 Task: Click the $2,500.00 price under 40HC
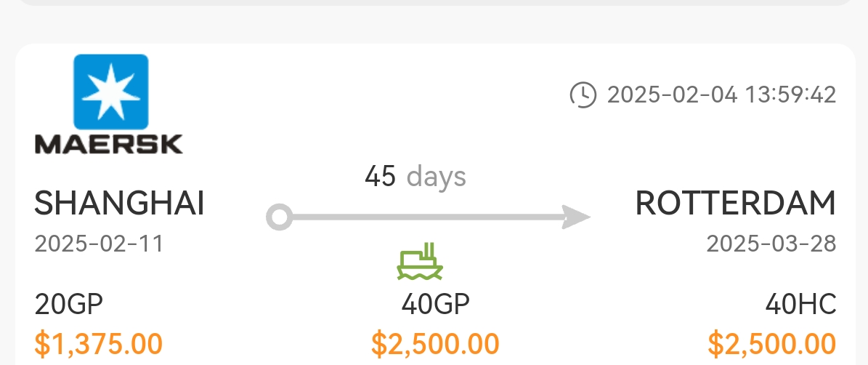pos(771,343)
